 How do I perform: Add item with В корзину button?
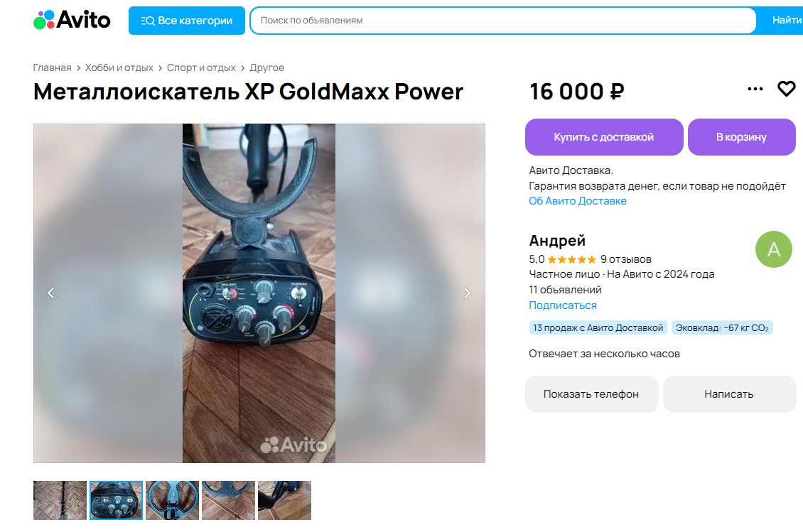coord(741,137)
